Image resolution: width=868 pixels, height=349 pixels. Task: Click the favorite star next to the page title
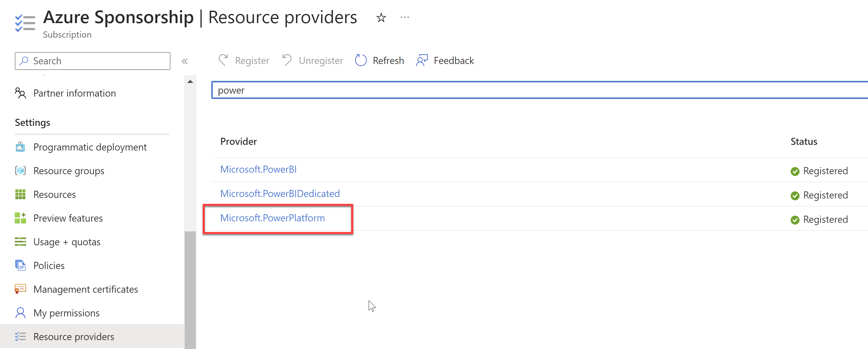coord(381,17)
